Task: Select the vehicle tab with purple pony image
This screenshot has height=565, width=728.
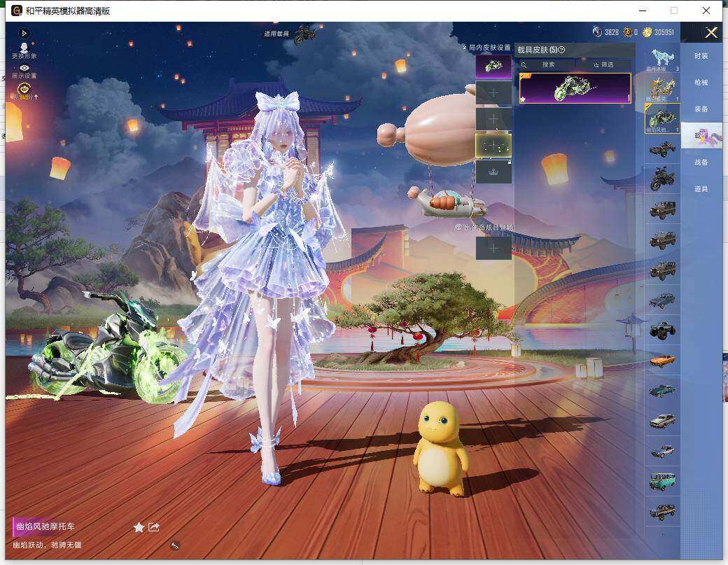Action: (x=702, y=136)
